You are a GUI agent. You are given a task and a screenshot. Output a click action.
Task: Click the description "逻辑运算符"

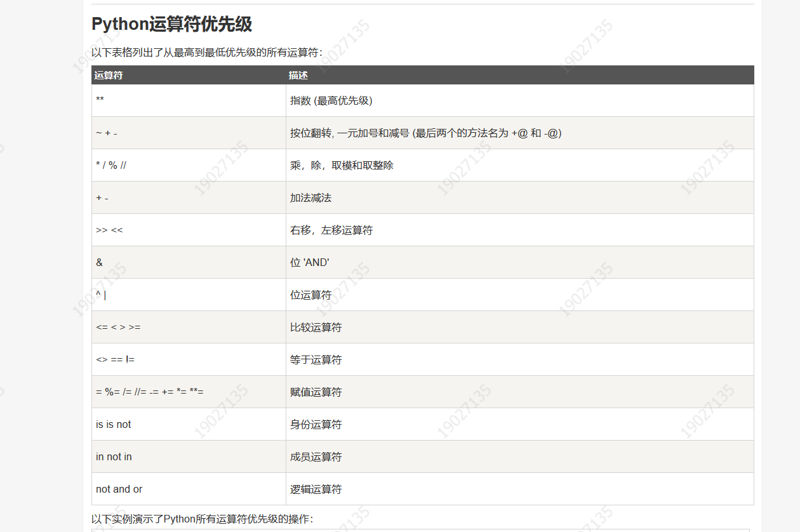(316, 489)
